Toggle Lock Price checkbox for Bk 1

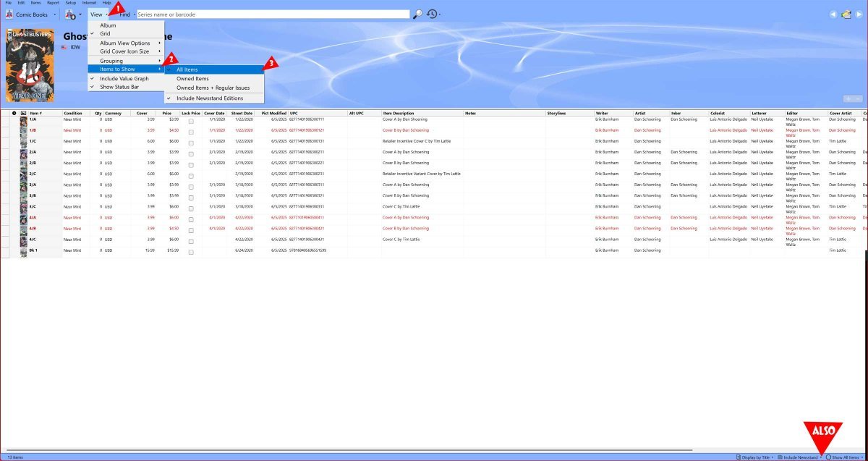click(x=191, y=253)
